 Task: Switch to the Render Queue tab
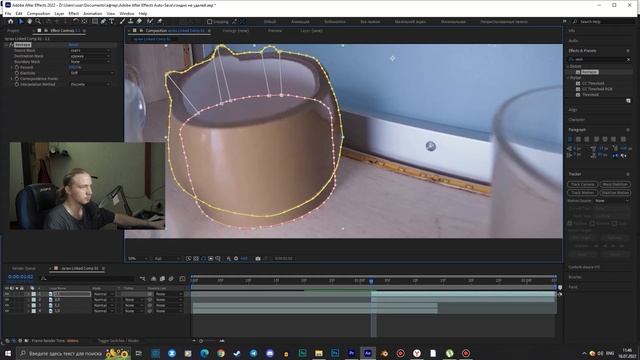pyautogui.click(x=24, y=268)
